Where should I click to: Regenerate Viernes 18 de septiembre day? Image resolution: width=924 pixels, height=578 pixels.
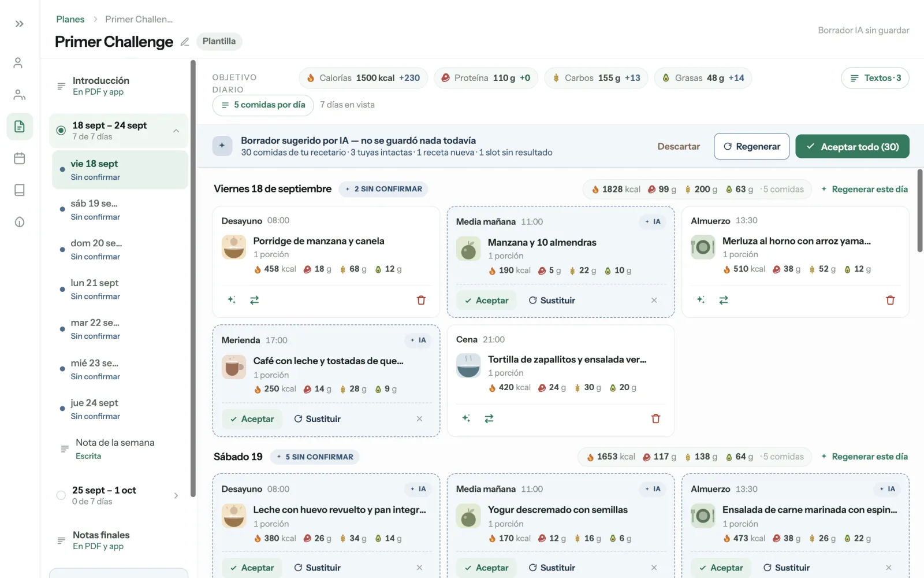864,189
